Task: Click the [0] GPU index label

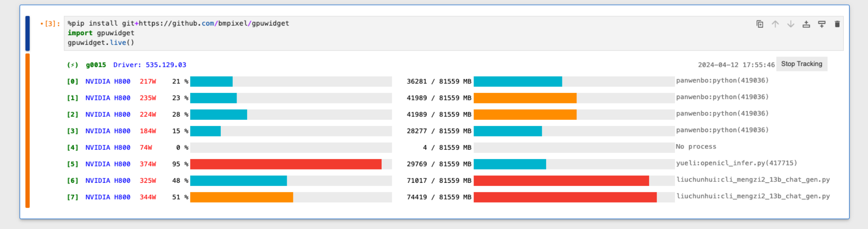Action: tap(73, 81)
